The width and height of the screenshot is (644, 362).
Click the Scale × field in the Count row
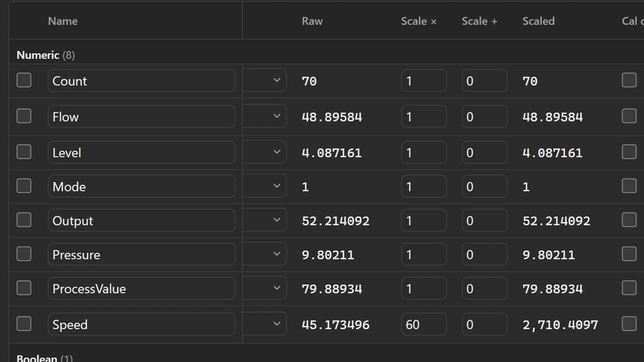[x=424, y=80]
